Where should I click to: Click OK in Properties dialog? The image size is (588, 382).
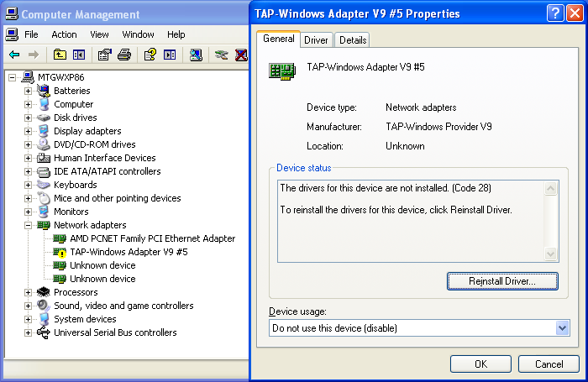pos(480,364)
